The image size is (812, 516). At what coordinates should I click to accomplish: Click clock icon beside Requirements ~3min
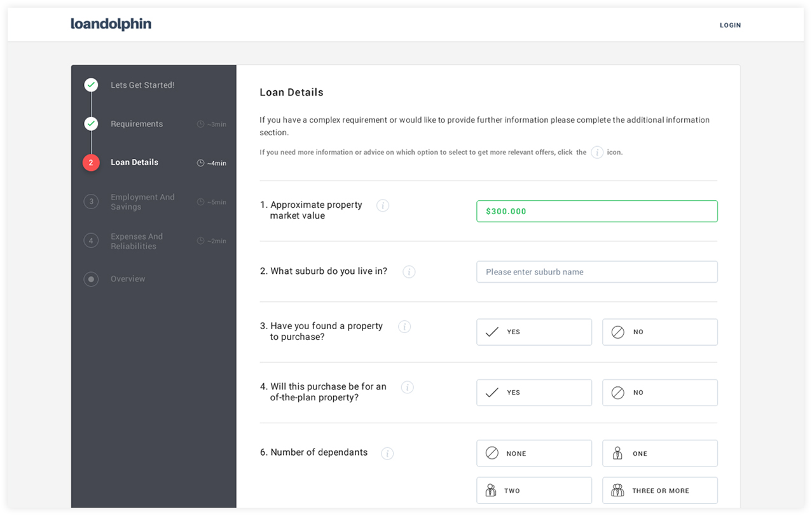[x=200, y=124]
